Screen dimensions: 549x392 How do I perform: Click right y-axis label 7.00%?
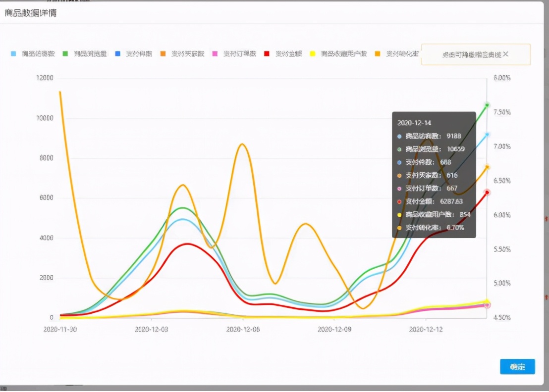point(502,146)
